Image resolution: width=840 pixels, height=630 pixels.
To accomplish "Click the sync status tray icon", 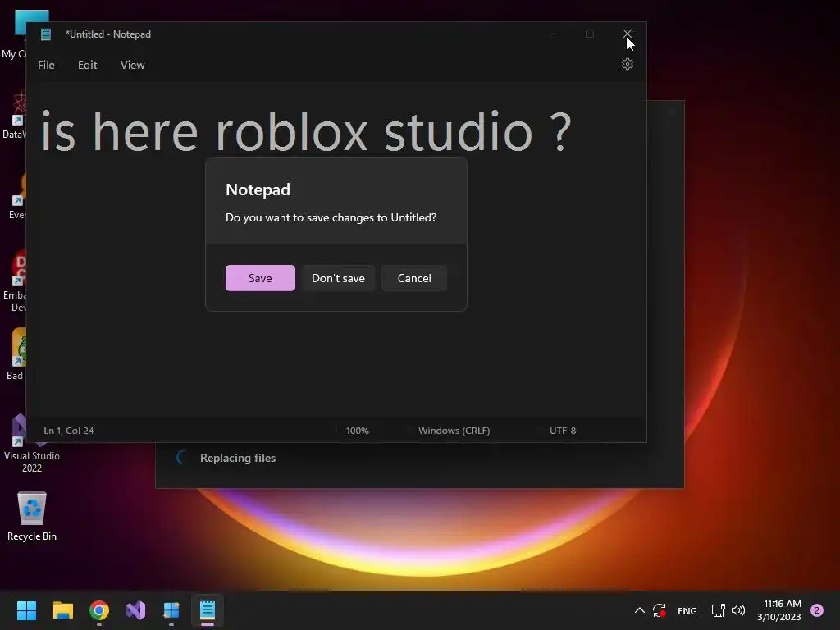I will coord(660,610).
